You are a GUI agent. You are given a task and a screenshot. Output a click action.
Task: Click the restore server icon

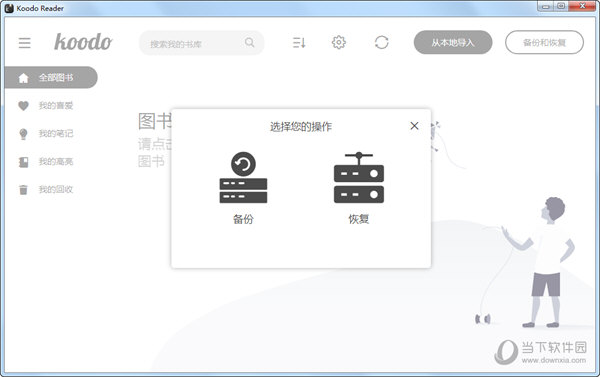(359, 177)
